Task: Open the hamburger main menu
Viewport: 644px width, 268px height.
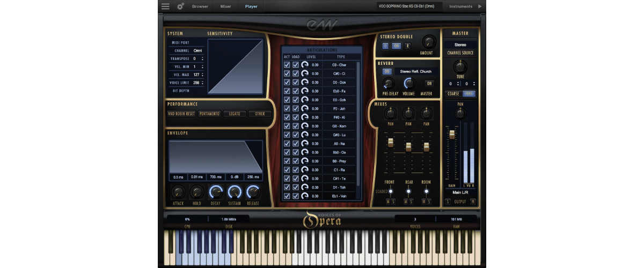Action: click(x=165, y=6)
